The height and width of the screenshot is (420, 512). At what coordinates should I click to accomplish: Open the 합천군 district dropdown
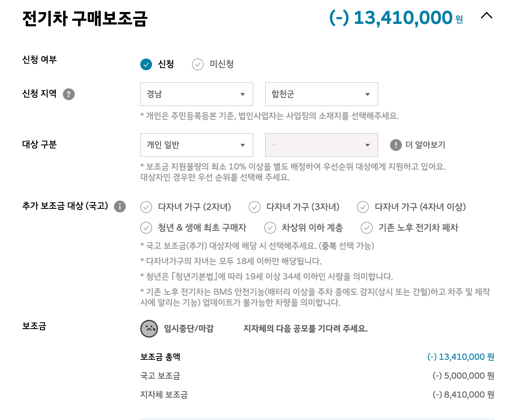coord(321,94)
